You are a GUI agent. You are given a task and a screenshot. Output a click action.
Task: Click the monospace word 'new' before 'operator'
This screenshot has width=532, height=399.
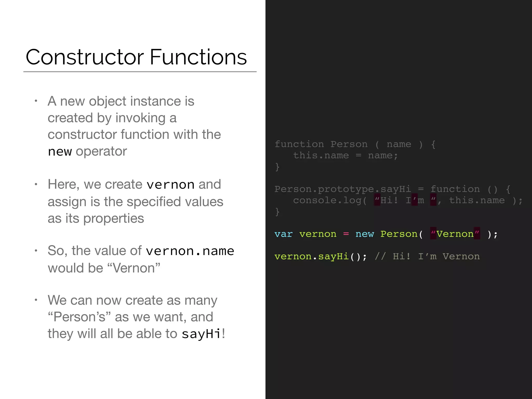click(60, 151)
